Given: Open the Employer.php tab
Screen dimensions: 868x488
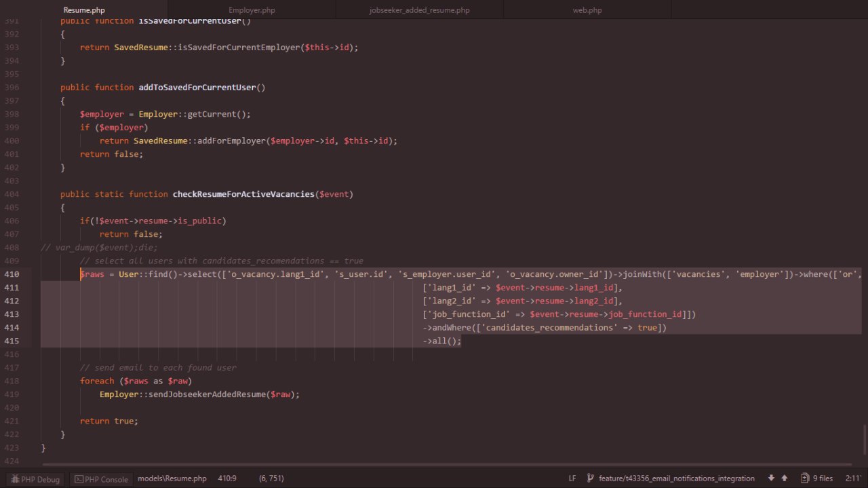Looking at the screenshot, I should coord(252,10).
